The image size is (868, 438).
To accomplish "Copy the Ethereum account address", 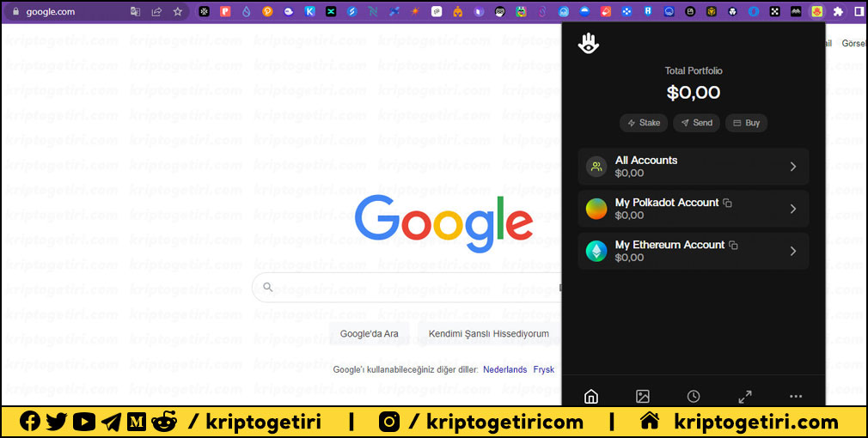I will (x=733, y=245).
